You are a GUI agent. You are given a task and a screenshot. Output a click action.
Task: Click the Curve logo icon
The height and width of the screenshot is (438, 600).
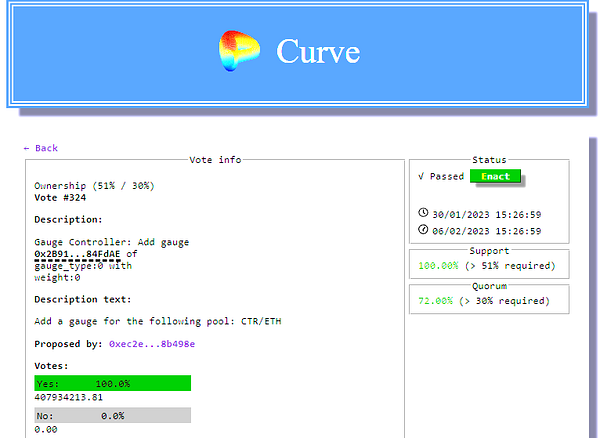pos(240,50)
